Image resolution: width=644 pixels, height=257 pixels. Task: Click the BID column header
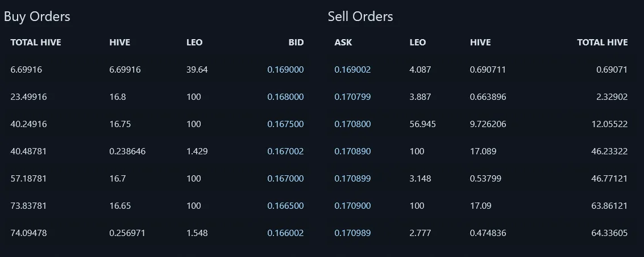tap(296, 42)
